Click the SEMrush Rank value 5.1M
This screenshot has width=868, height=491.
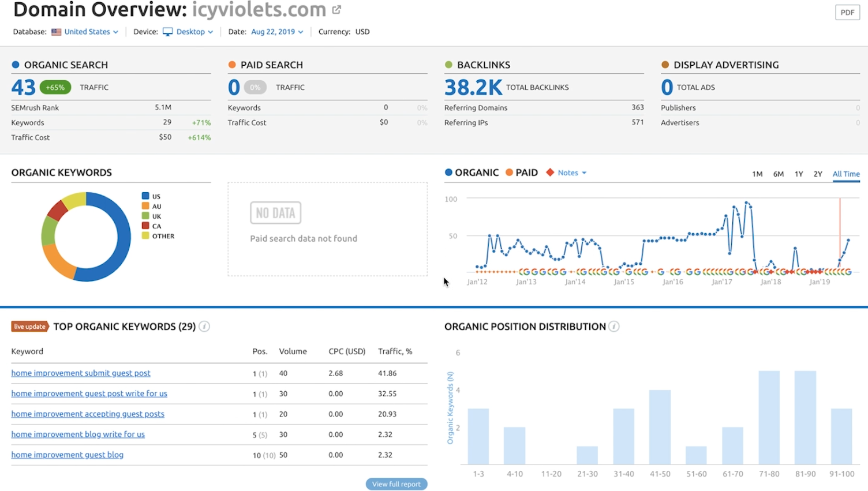163,107
